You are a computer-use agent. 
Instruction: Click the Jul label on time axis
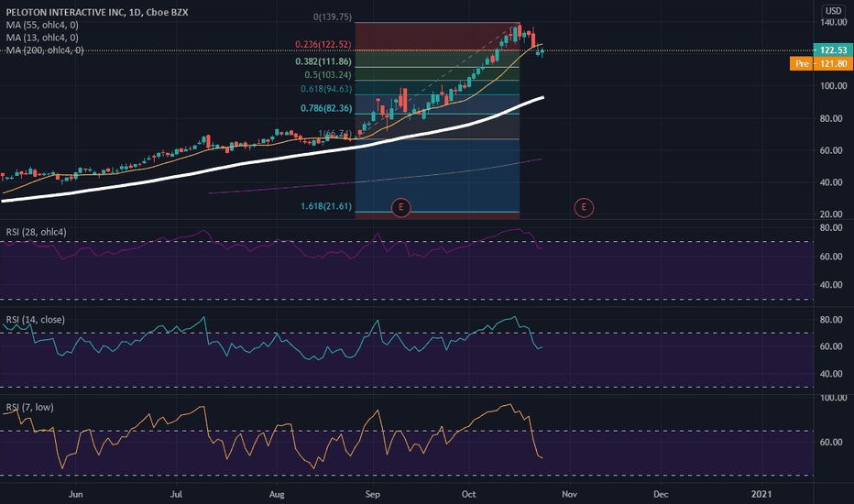[176, 494]
